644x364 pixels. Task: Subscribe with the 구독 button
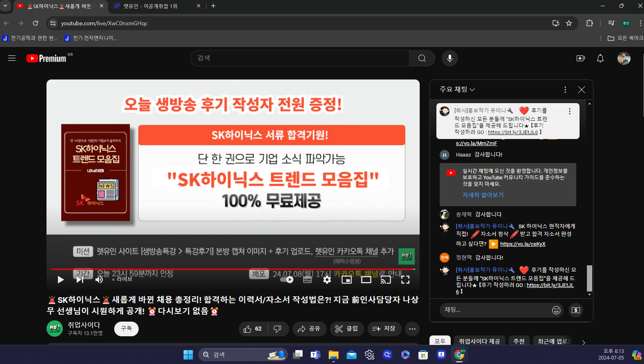[126, 329]
